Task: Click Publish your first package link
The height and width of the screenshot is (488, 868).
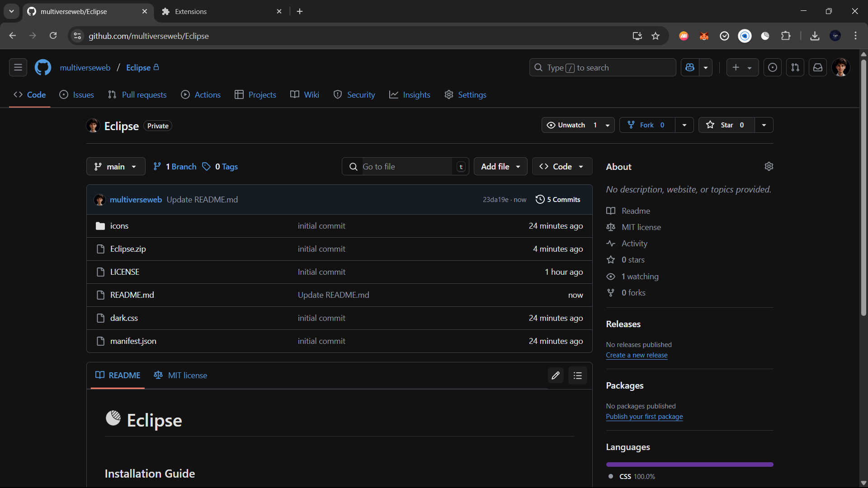Action: pos(644,417)
